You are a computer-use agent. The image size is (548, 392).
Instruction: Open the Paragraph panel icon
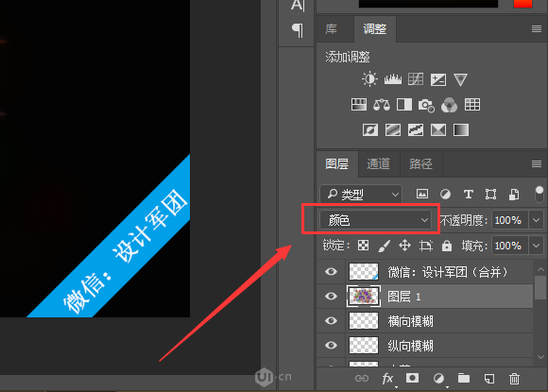coord(298,30)
